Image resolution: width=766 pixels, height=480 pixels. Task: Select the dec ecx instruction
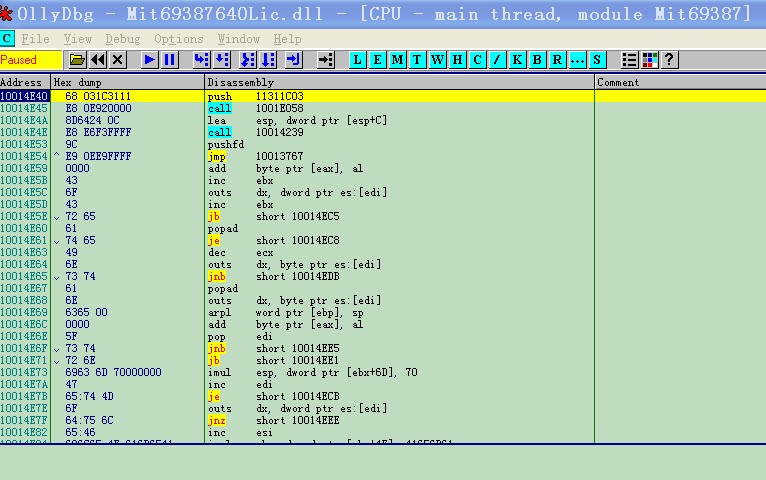(240, 252)
